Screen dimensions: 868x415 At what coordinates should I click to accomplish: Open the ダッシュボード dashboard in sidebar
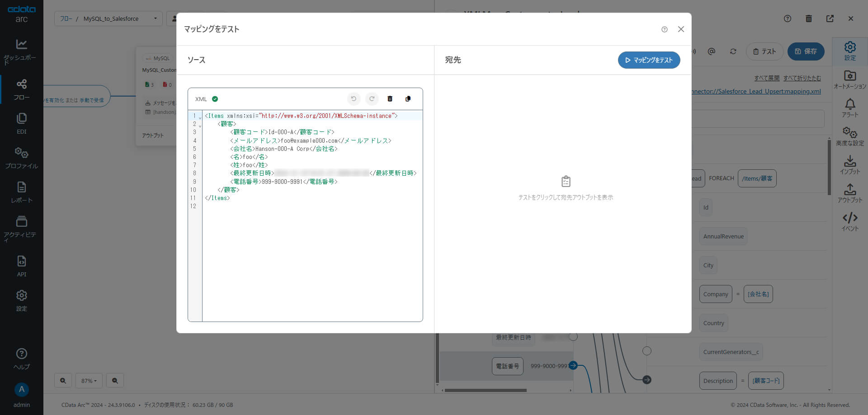(x=21, y=51)
